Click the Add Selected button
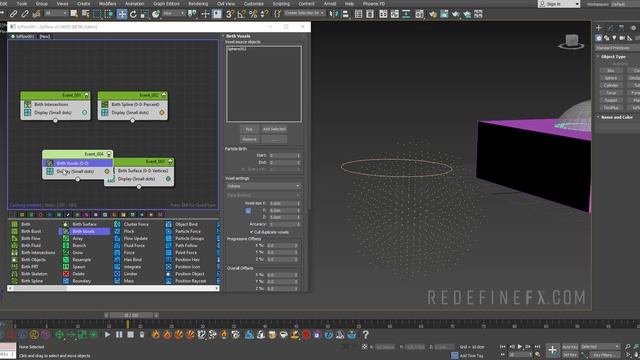640x360 pixels. [274, 129]
